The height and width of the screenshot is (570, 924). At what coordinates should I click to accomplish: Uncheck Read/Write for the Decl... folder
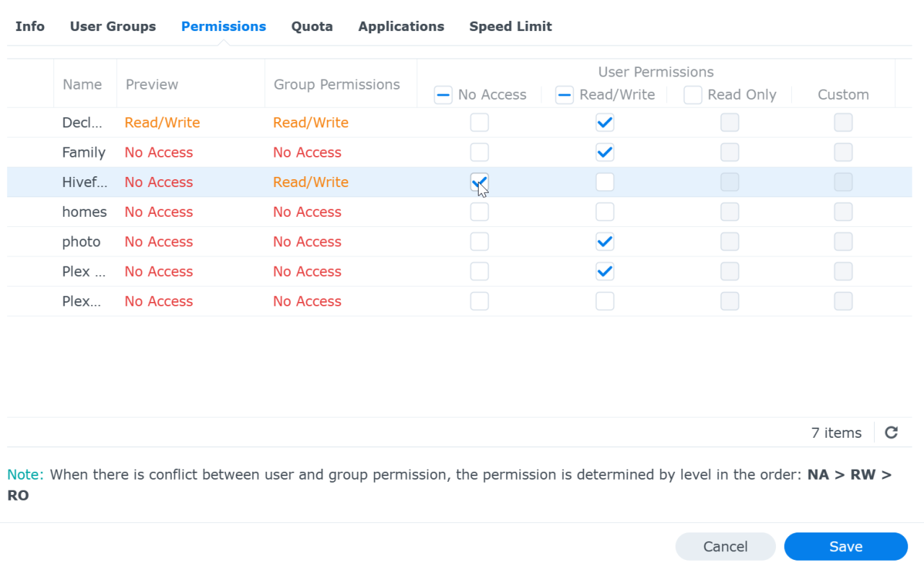tap(605, 123)
